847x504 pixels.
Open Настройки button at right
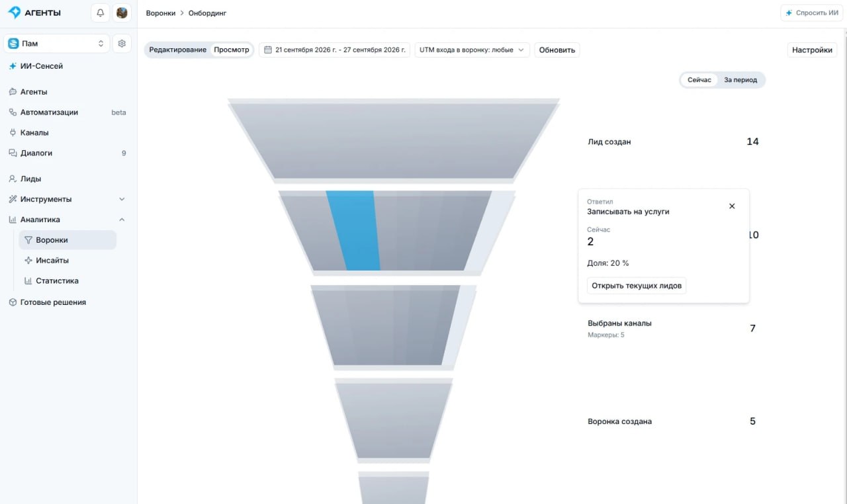tap(812, 50)
